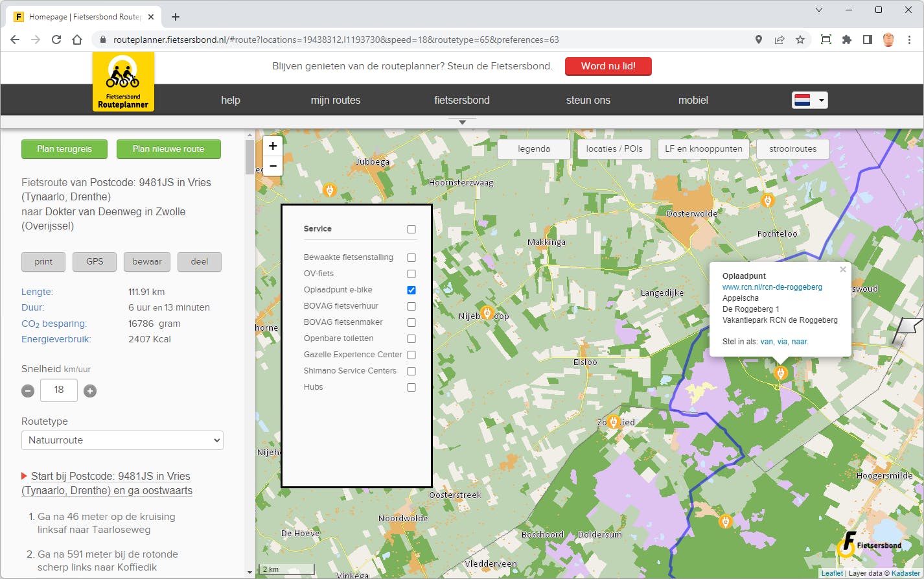Close the Oplaadpunt popup
The width and height of the screenshot is (924, 579).
(x=842, y=270)
